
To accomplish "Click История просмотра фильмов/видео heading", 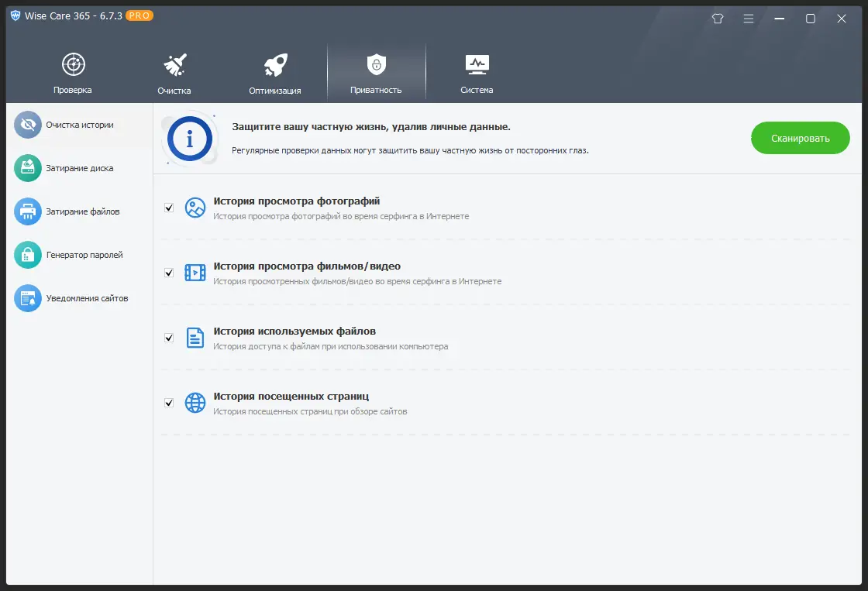I will pos(307,266).
